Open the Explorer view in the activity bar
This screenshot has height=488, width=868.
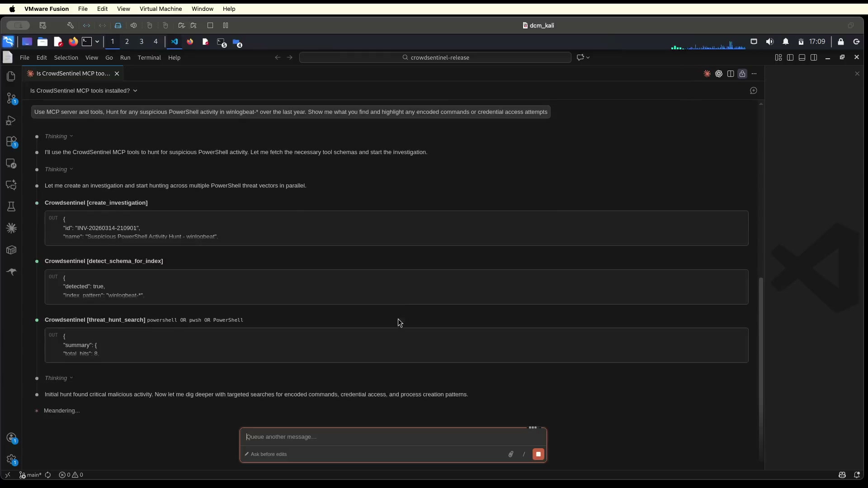click(x=11, y=76)
